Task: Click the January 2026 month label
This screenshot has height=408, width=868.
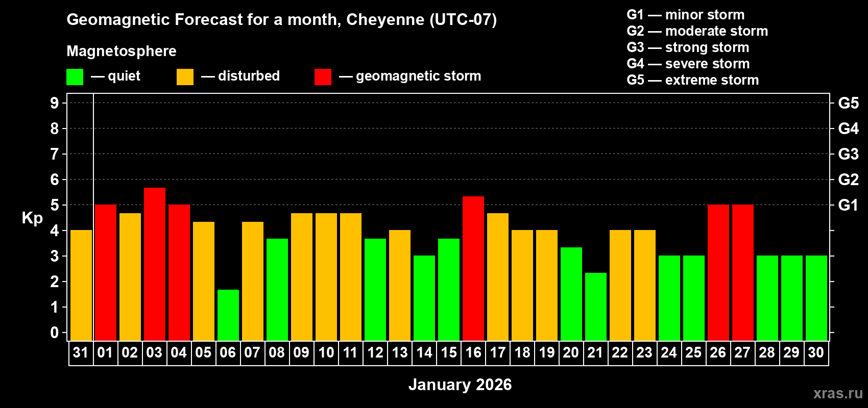Action: coord(460,385)
